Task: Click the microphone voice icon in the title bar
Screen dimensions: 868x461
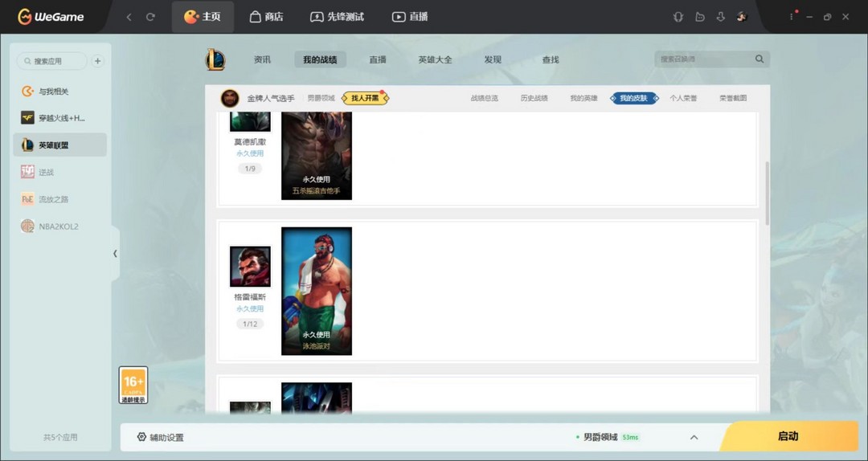Action: click(x=678, y=17)
